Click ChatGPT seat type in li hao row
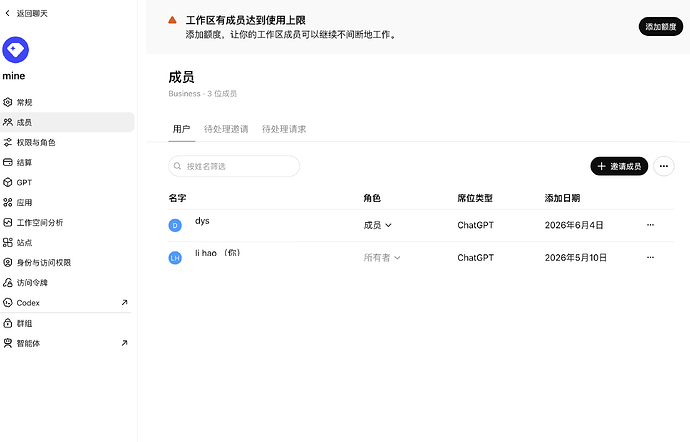The height and width of the screenshot is (442, 690). click(475, 258)
